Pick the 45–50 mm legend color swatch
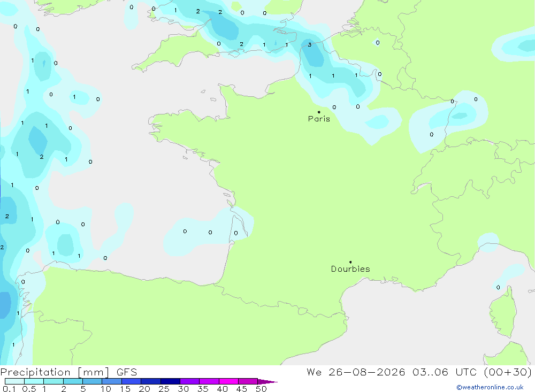 248,381
